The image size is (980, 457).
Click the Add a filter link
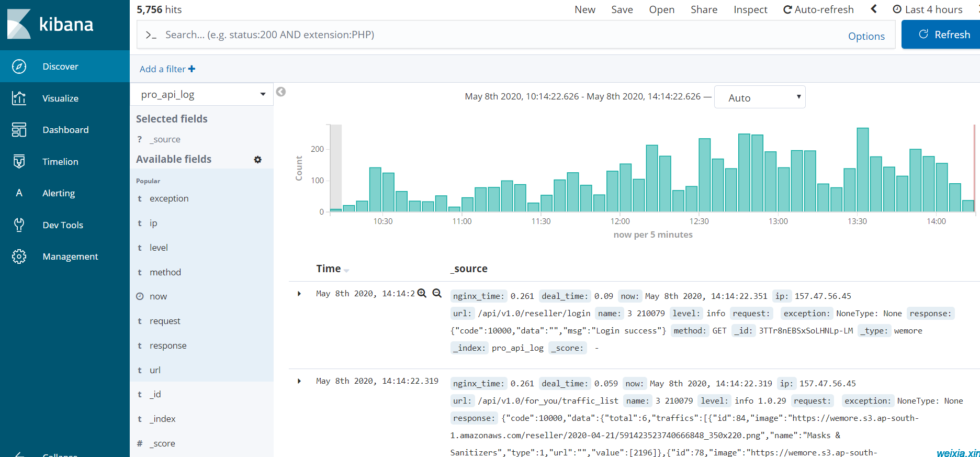pos(167,69)
